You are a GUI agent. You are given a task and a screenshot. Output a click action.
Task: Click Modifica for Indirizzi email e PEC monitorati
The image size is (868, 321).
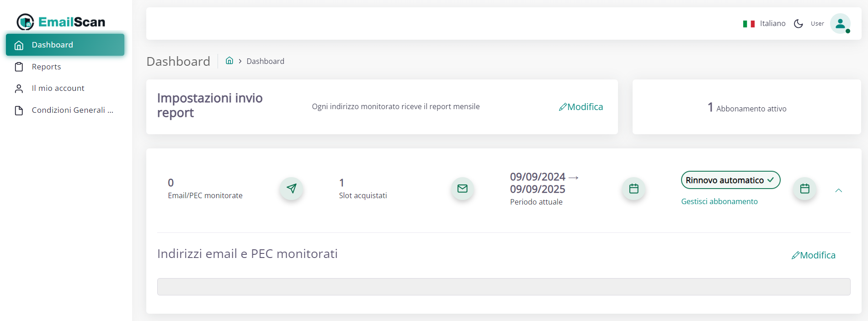point(814,255)
